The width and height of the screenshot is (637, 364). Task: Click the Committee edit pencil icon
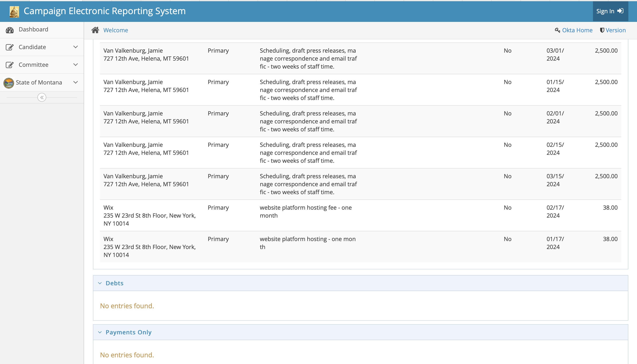tap(10, 65)
